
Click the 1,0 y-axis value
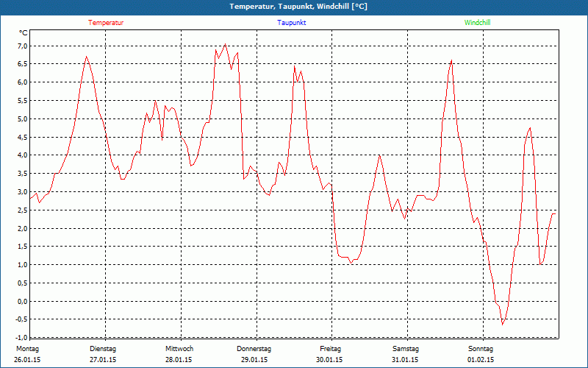(x=23, y=265)
